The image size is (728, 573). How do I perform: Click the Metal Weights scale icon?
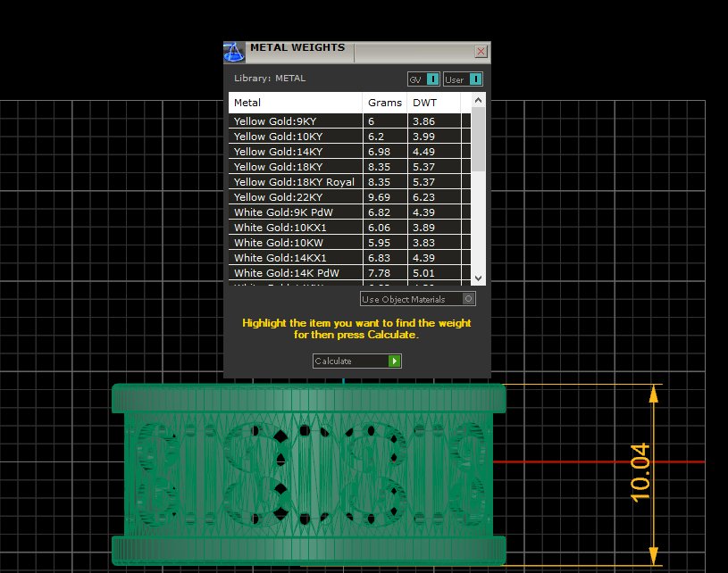coord(234,53)
